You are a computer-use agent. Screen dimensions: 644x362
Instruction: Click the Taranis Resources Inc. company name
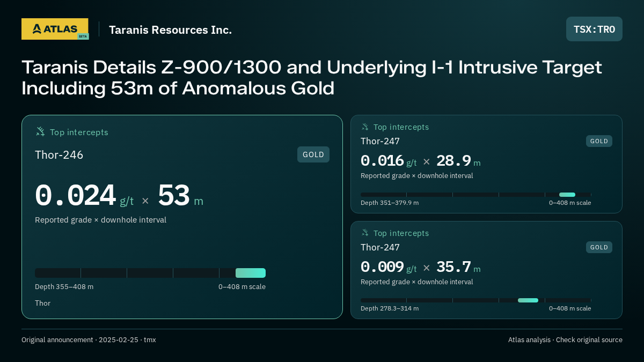click(x=171, y=30)
